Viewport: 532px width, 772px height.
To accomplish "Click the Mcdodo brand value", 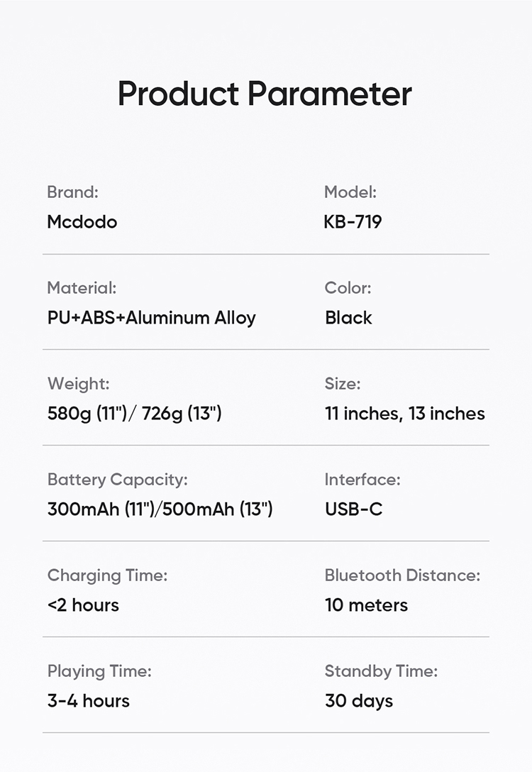I will (82, 222).
